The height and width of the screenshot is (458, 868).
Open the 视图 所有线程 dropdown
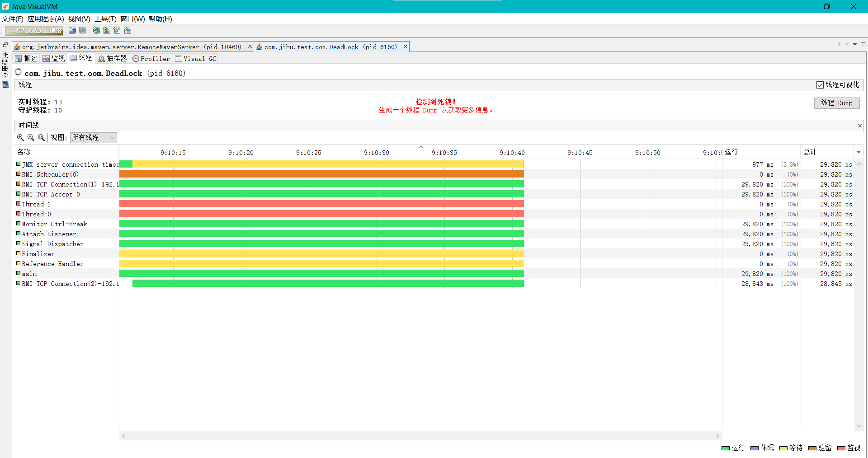point(94,137)
